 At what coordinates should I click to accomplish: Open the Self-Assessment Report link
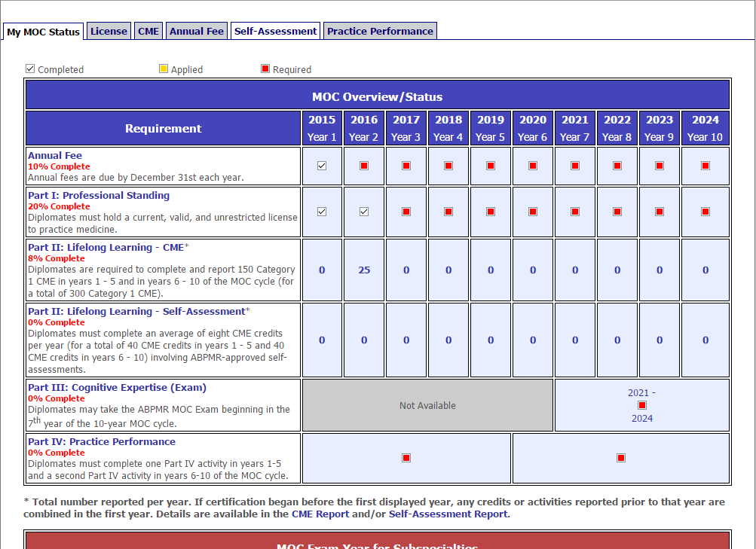point(448,514)
